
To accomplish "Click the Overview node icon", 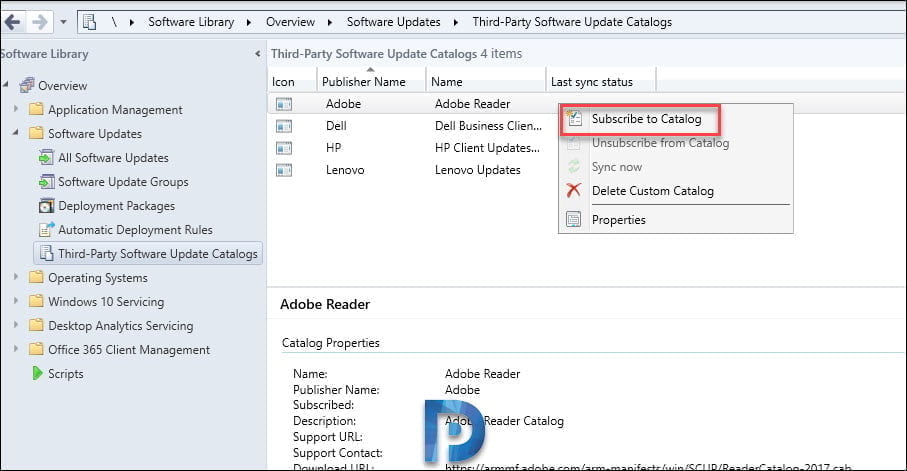I will coord(27,85).
